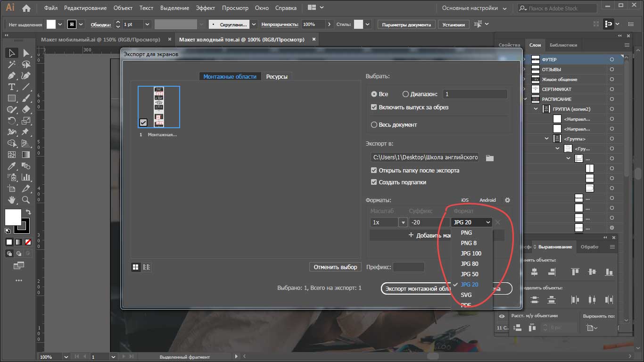Switch to small list thumbnail view
Screen dimensions: 644x362
[x=146, y=267]
